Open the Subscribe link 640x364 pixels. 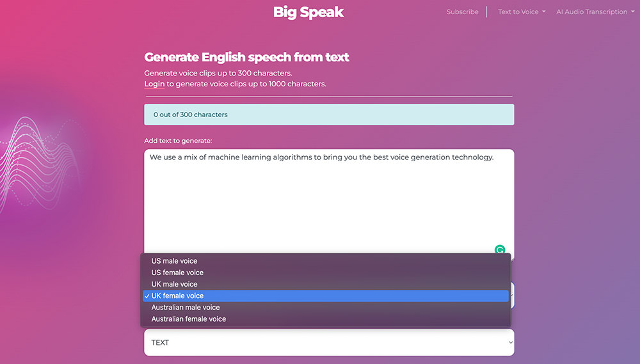462,12
